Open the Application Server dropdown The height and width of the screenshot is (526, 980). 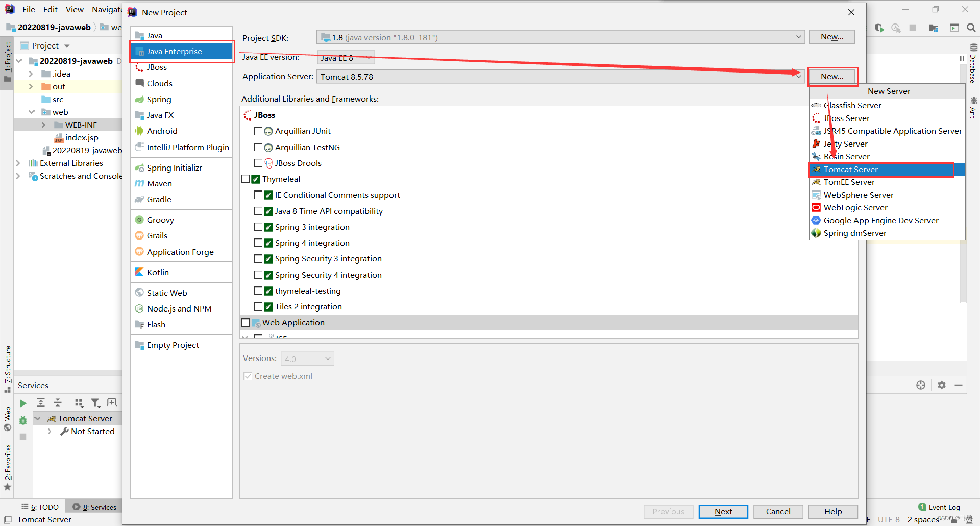(560, 77)
